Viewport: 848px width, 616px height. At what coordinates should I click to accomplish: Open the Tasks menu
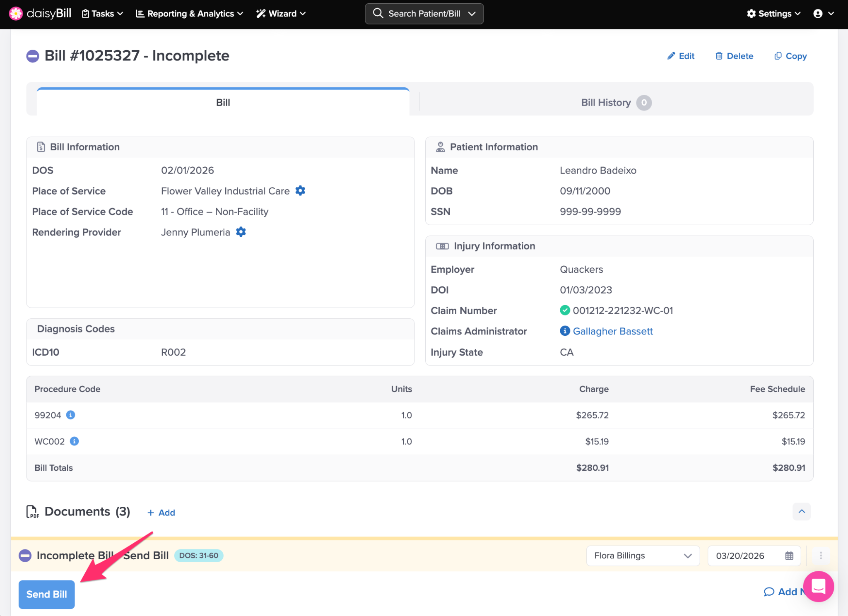[103, 13]
